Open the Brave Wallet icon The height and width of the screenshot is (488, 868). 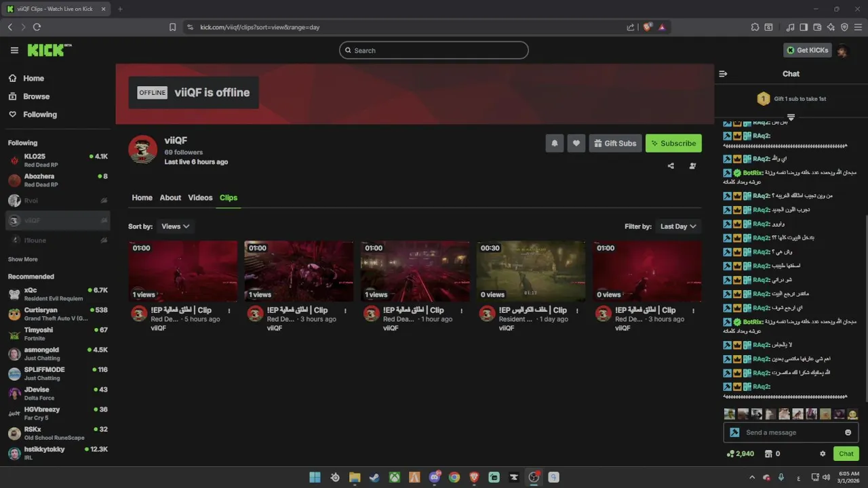[817, 27]
